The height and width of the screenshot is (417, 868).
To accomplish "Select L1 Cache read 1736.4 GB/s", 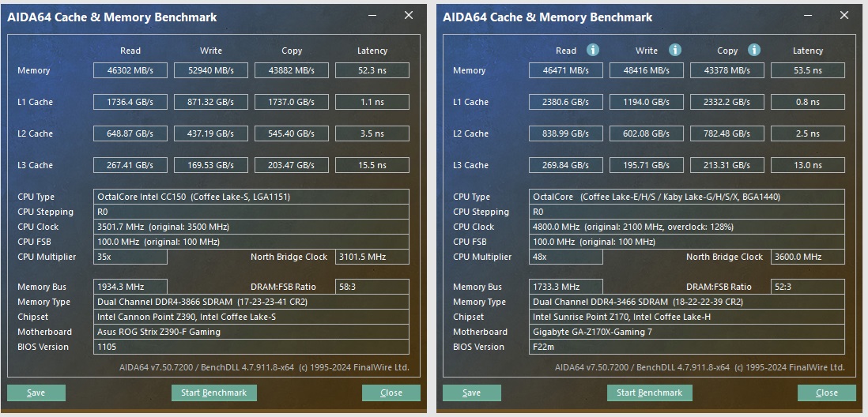I will pos(130,102).
